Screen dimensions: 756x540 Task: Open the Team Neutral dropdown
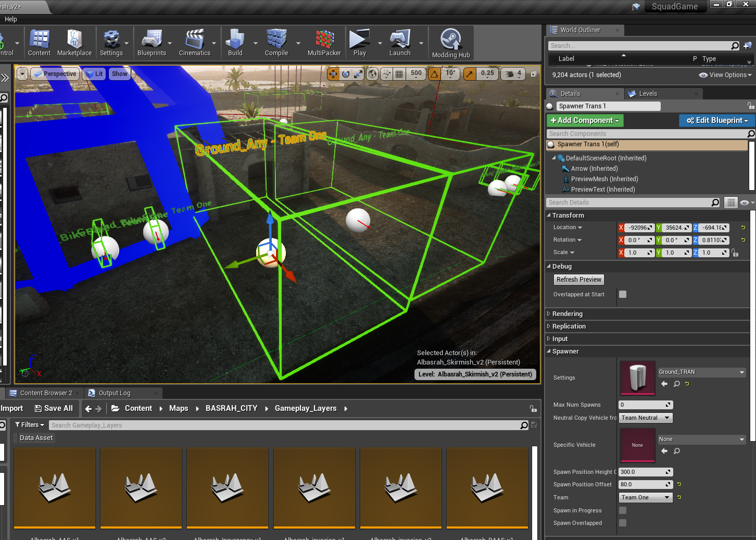pyautogui.click(x=646, y=418)
